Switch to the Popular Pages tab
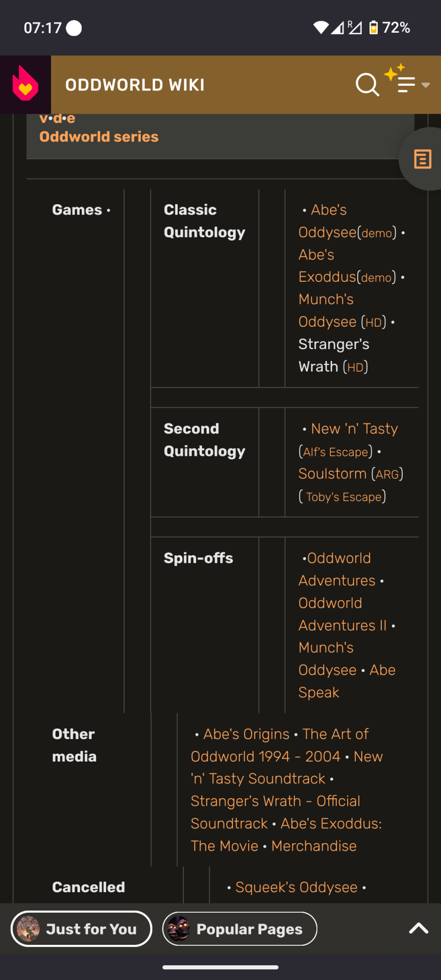The height and width of the screenshot is (980, 441). click(240, 929)
